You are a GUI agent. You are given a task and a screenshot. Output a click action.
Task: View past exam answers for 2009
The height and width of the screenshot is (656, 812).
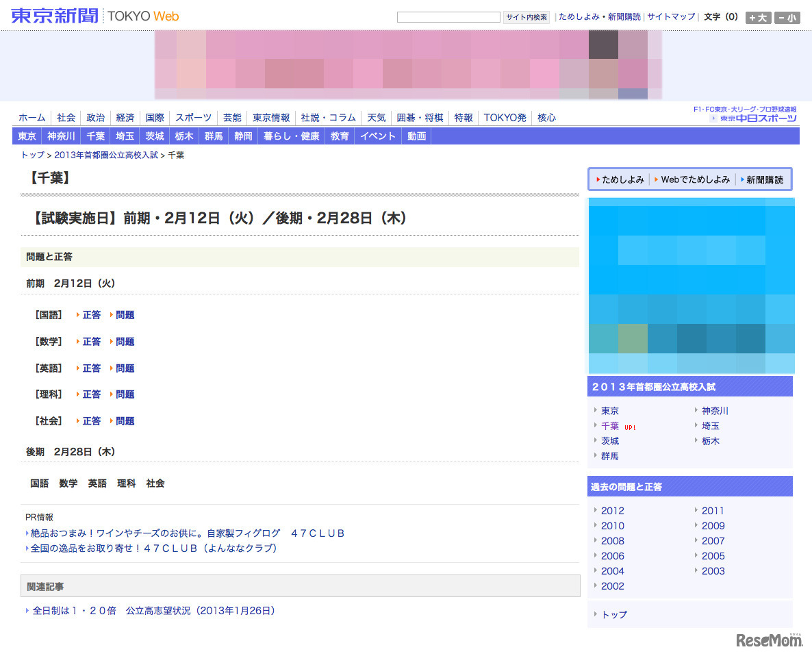[713, 526]
